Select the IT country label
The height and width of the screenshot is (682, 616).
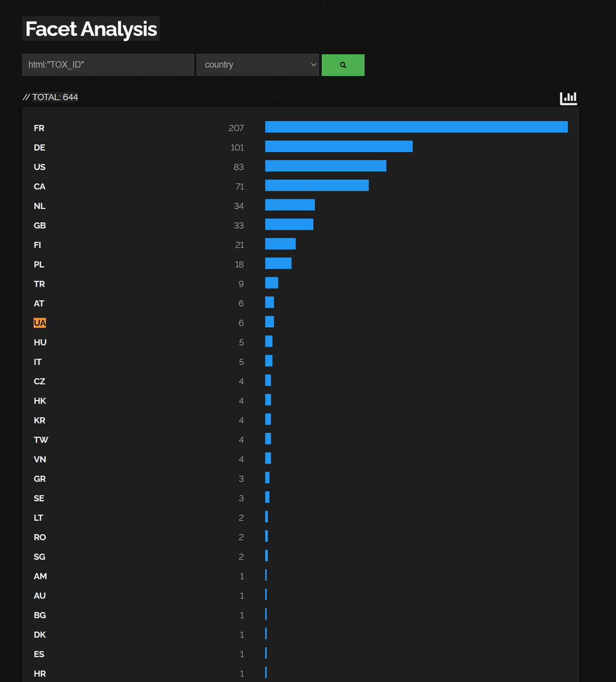[x=38, y=361]
